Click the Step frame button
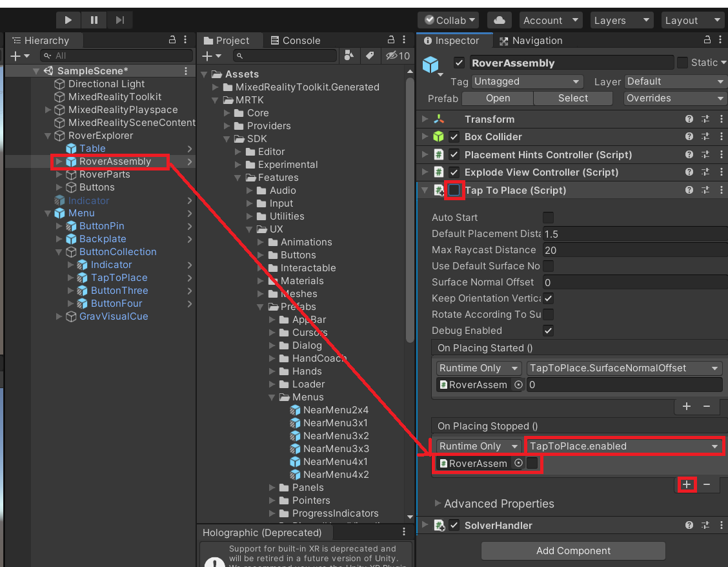The height and width of the screenshot is (567, 728). point(120,20)
